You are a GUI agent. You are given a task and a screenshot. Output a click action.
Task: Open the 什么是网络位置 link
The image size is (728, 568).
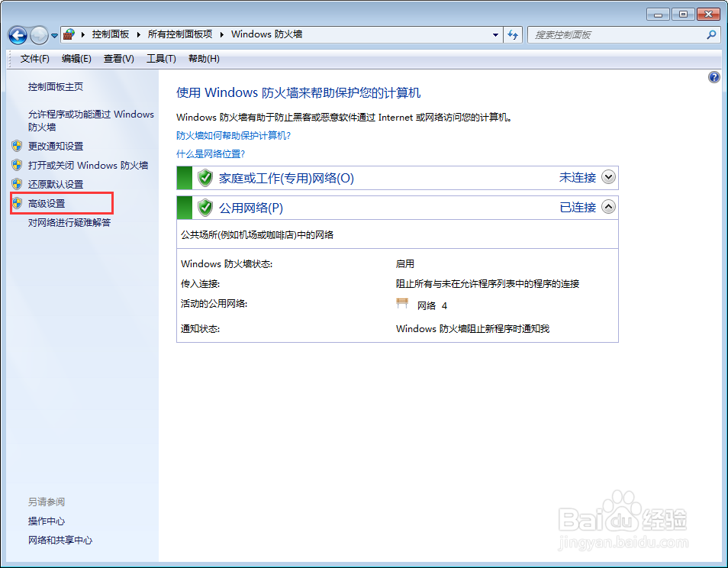click(214, 153)
